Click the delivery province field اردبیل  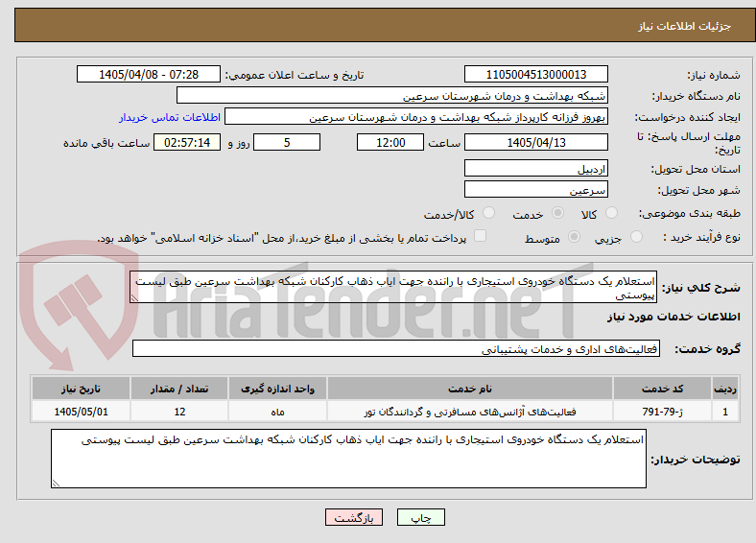tap(536, 168)
